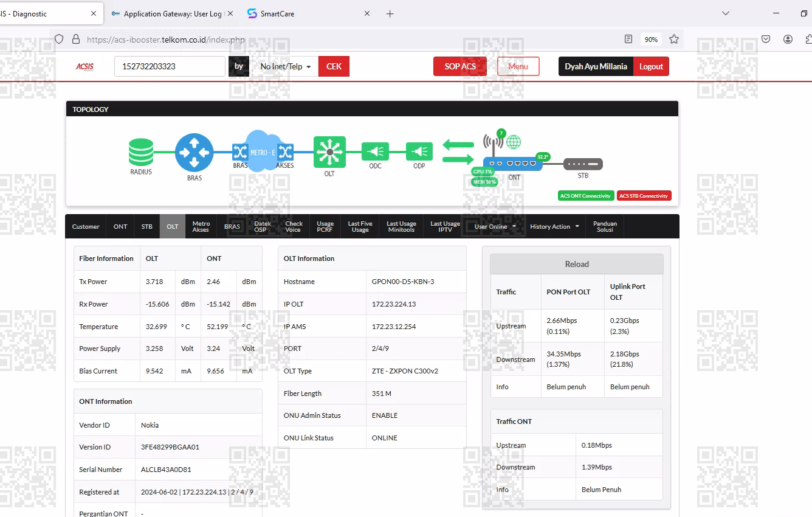Open the Last Usage IPTV tab
812x517 pixels.
pos(445,226)
